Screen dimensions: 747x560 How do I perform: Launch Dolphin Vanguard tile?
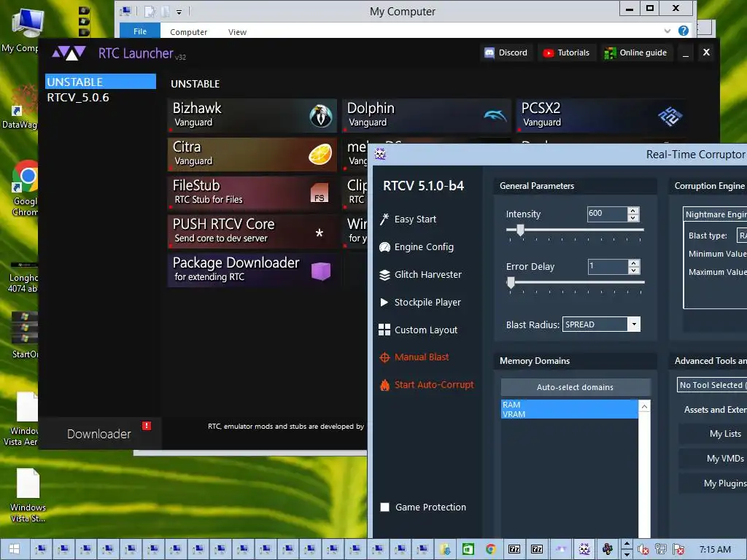click(426, 116)
